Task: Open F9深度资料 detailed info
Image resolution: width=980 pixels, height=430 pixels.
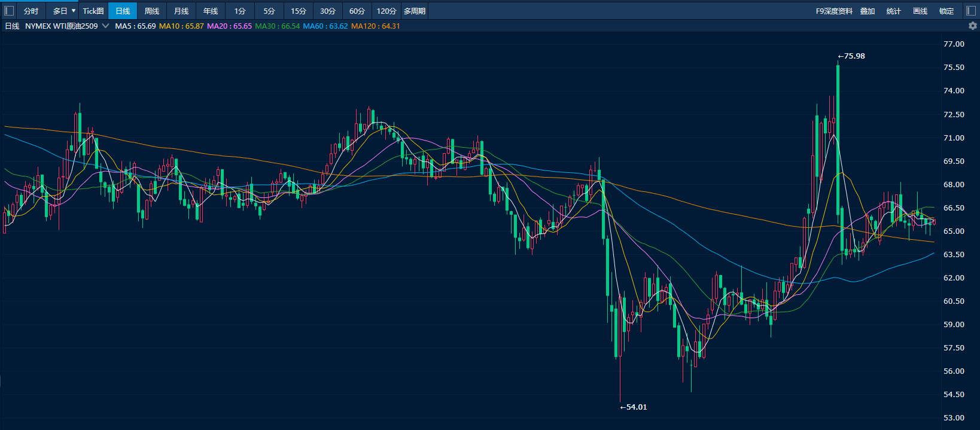Action: click(834, 11)
